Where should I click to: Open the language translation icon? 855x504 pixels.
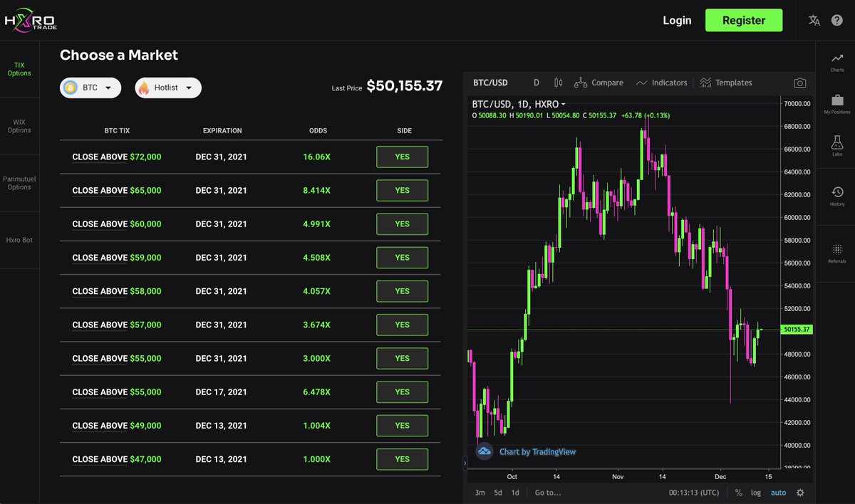pyautogui.click(x=814, y=21)
